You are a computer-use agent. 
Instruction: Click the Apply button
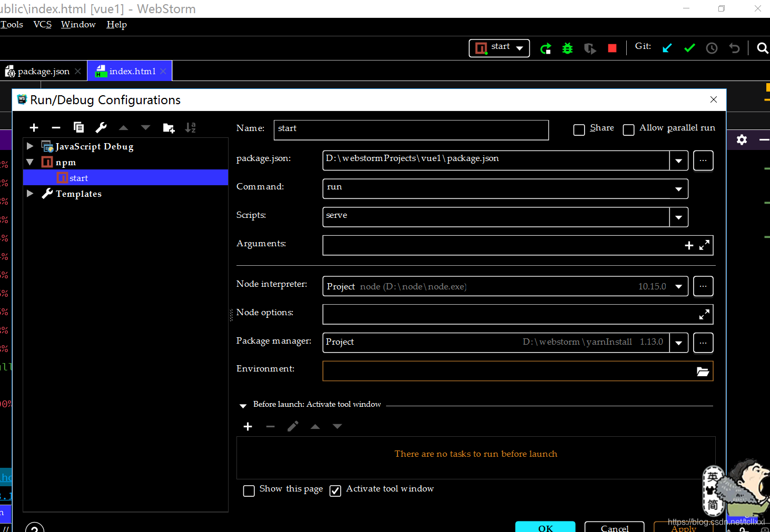coord(684,527)
